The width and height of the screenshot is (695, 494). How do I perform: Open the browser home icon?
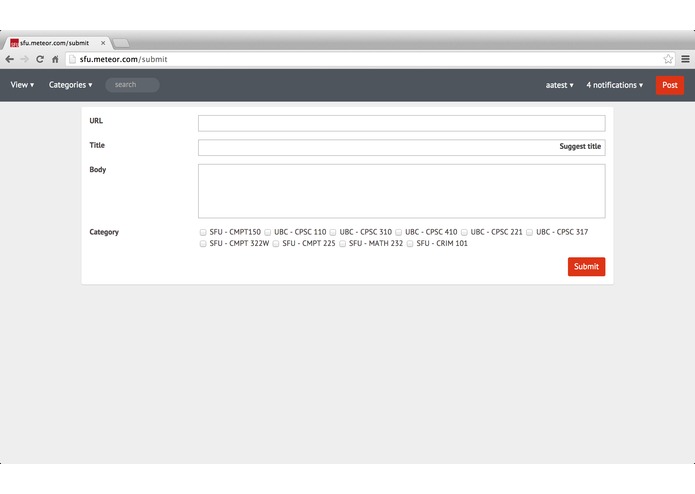55,59
